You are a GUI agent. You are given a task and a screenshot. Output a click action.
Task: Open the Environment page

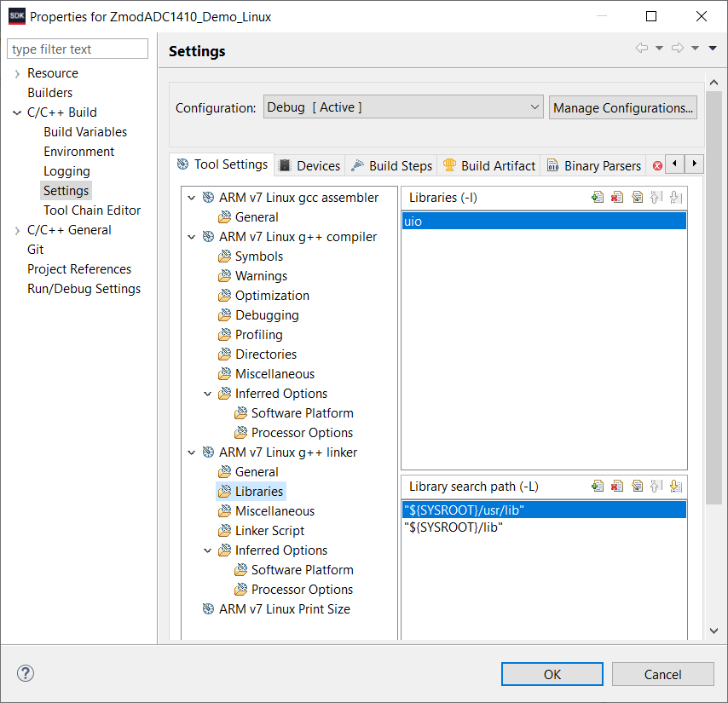coord(79,152)
